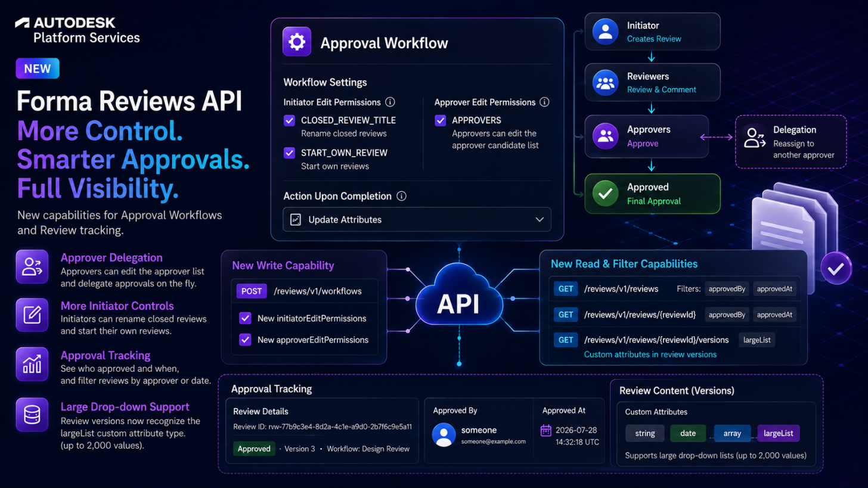Screen dimensions: 868x488
Task: Click the Approvers group icon
Action: pyautogui.click(x=606, y=136)
